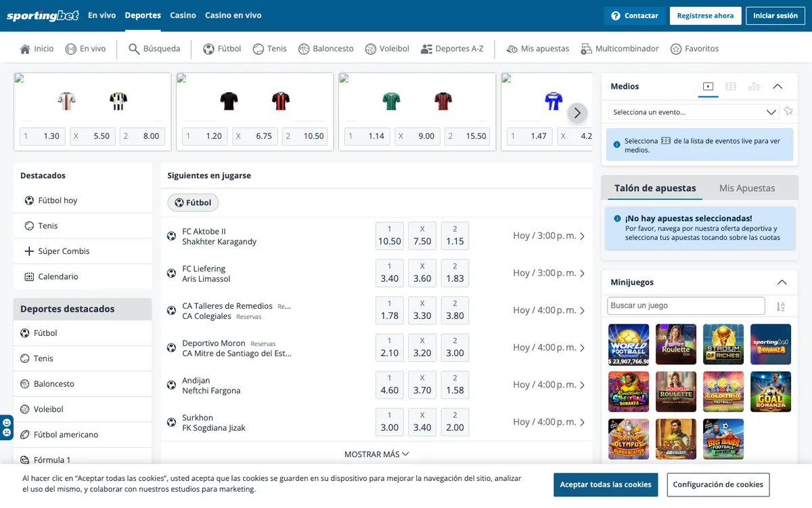Pick odds 1.58 for Neftchi Fargona
The height and width of the screenshot is (508, 812).
[x=455, y=385]
